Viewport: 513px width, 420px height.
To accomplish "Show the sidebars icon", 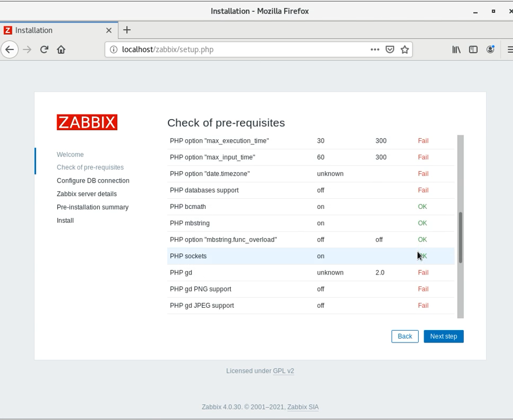I will pyautogui.click(x=473, y=49).
